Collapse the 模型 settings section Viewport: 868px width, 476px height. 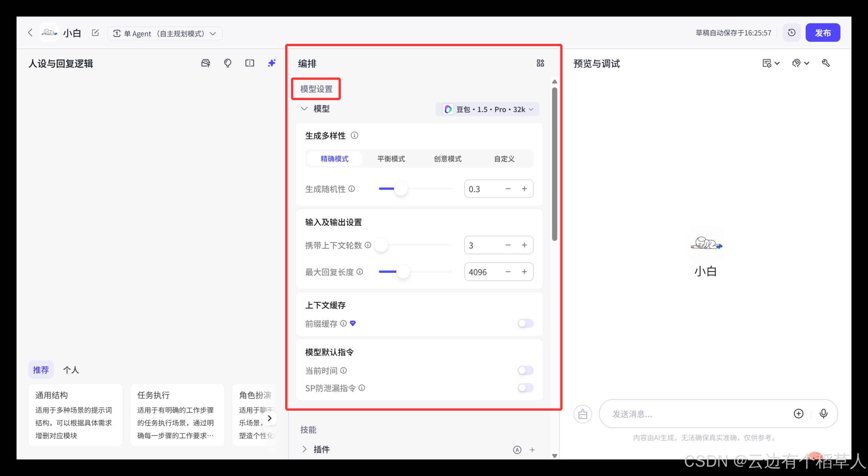pyautogui.click(x=304, y=109)
